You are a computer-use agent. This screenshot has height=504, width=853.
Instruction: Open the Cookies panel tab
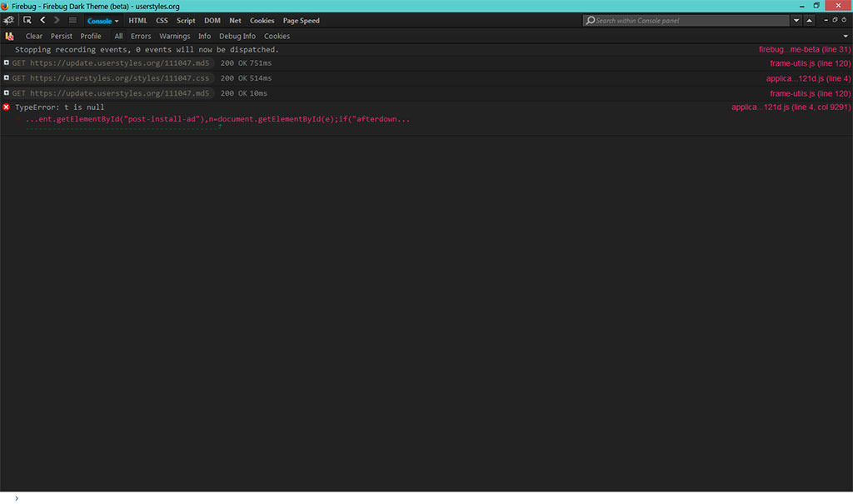[262, 21]
